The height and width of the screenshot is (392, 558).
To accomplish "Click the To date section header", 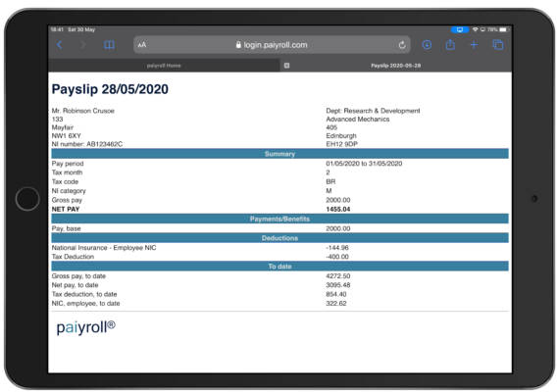I will [279, 267].
